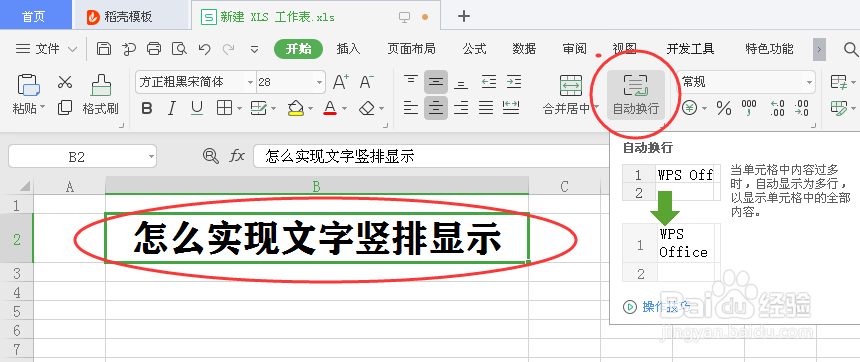The height and width of the screenshot is (362, 860).
Task: Expand the quick access toolbar customize arrow
Action: (x=254, y=49)
